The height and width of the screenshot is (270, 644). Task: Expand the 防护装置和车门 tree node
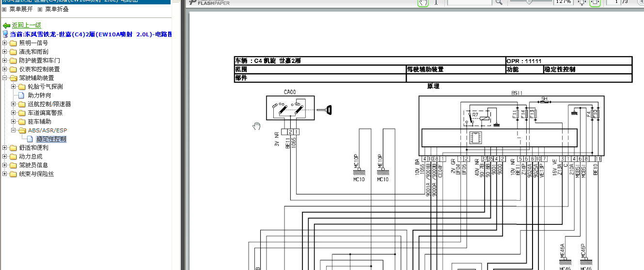point(5,61)
